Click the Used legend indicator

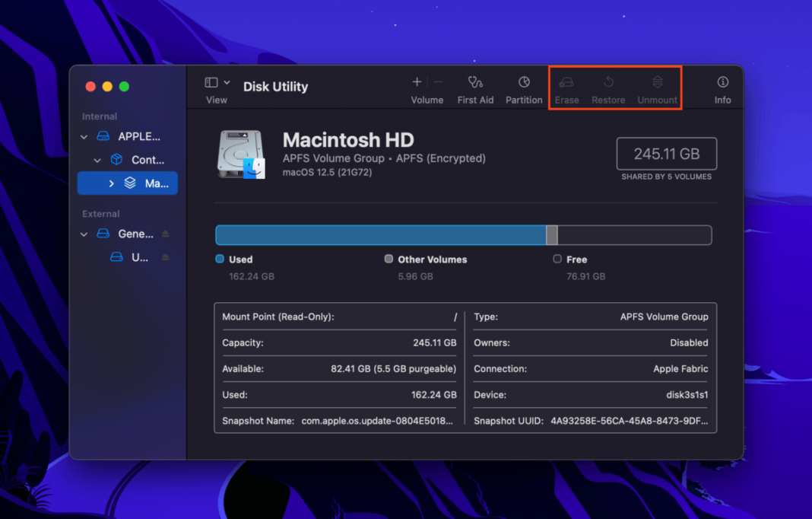pyautogui.click(x=221, y=259)
